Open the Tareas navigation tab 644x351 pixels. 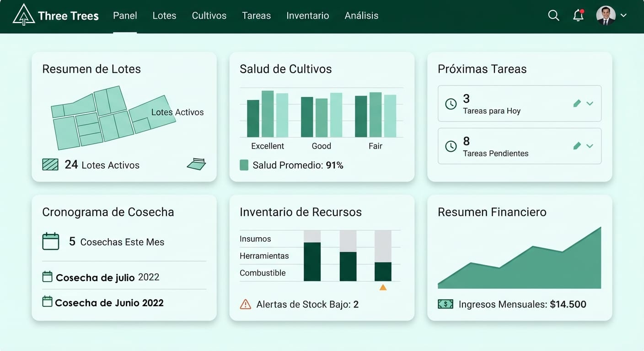(256, 16)
